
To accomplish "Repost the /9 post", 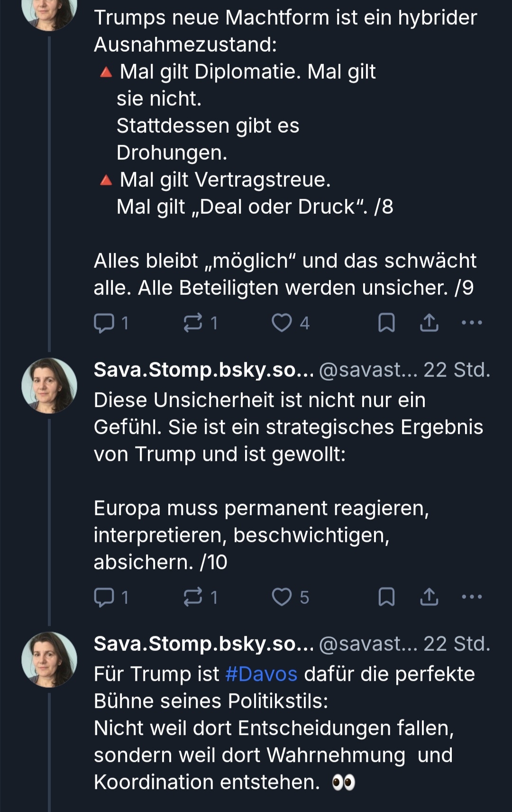I will click(193, 323).
